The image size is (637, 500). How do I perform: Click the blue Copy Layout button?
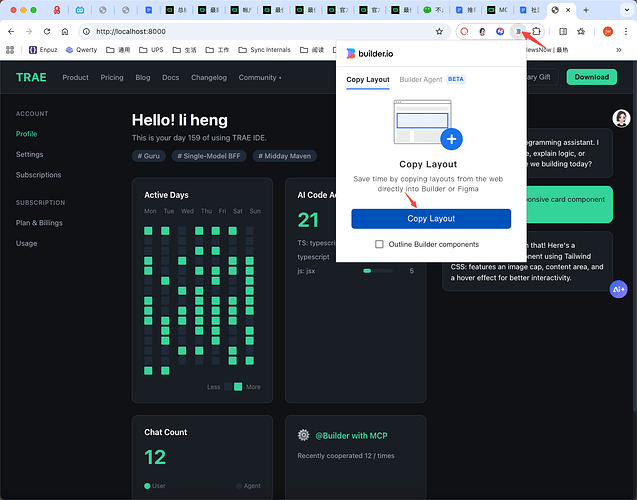430,219
